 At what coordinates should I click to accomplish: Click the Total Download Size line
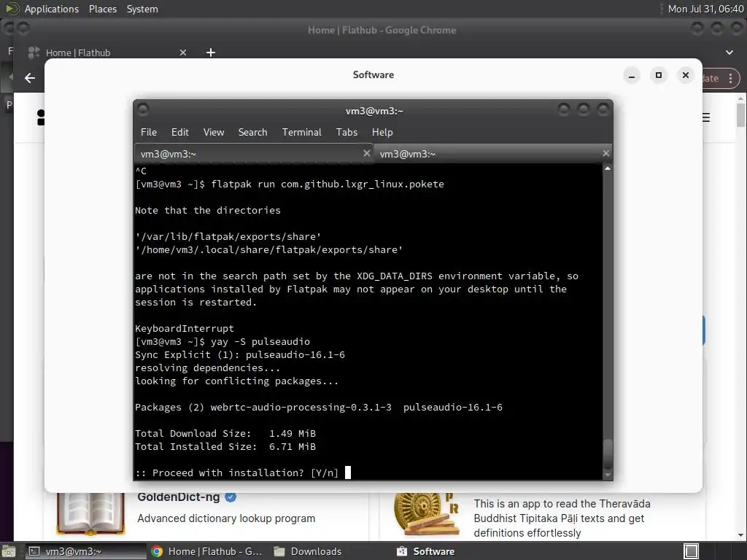[225, 433]
